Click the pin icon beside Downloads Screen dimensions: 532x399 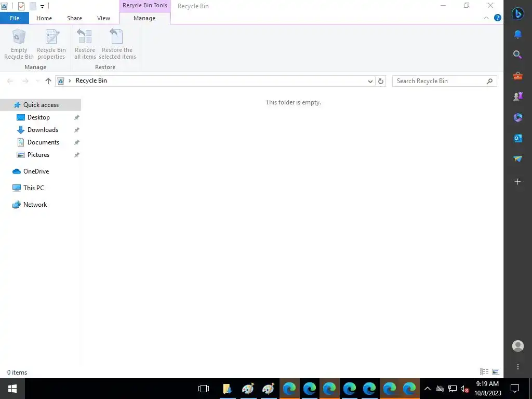coord(77,130)
